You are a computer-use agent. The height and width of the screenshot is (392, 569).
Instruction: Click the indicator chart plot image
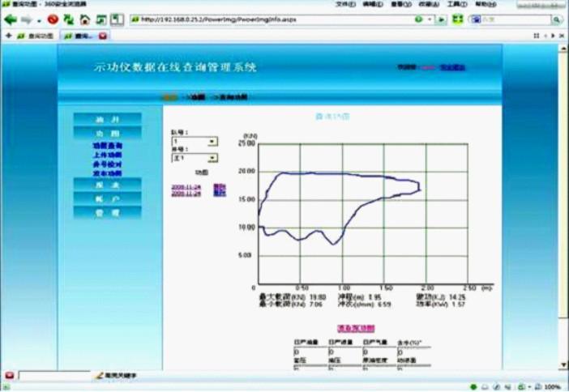(363, 214)
